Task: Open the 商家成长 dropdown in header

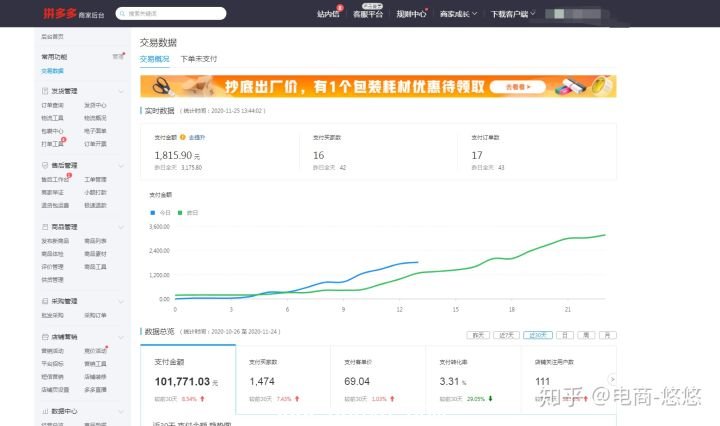Action: 458,14
